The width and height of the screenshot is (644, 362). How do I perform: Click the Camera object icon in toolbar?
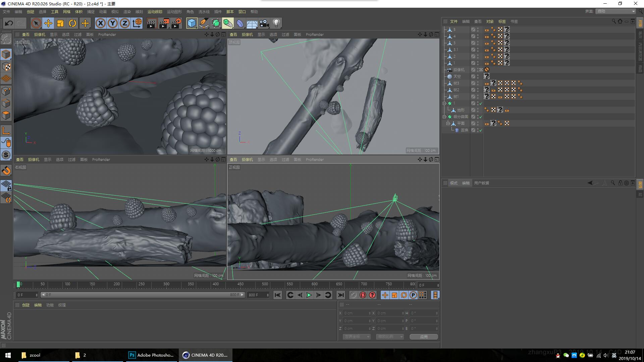coord(264,23)
